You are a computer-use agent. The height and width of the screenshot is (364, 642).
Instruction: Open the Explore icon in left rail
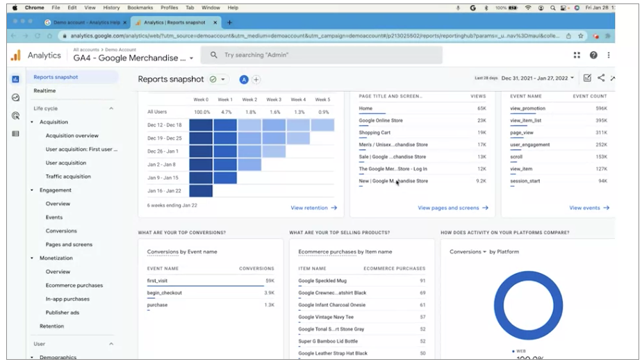pyautogui.click(x=15, y=97)
